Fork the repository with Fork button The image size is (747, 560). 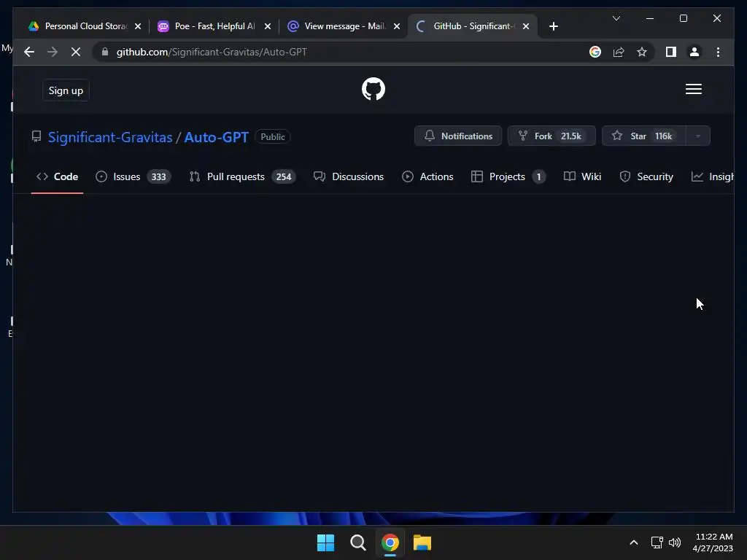pos(551,136)
